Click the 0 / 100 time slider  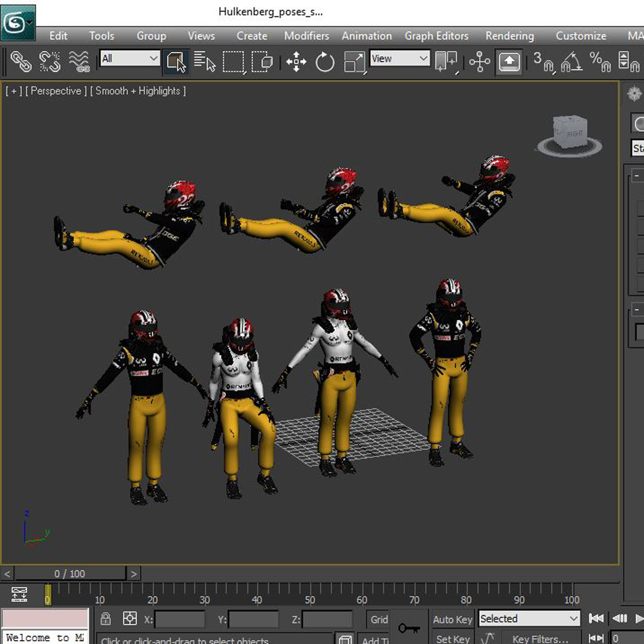(70, 574)
